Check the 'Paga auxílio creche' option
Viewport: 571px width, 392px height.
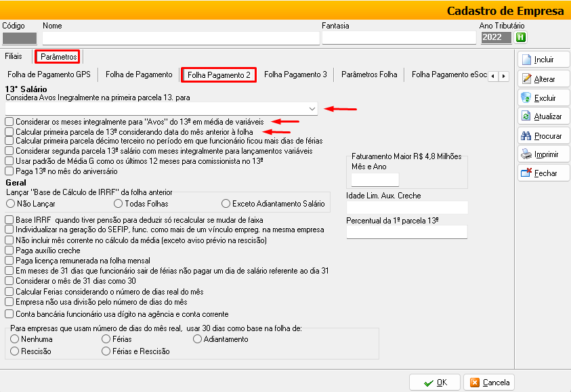pos(9,250)
